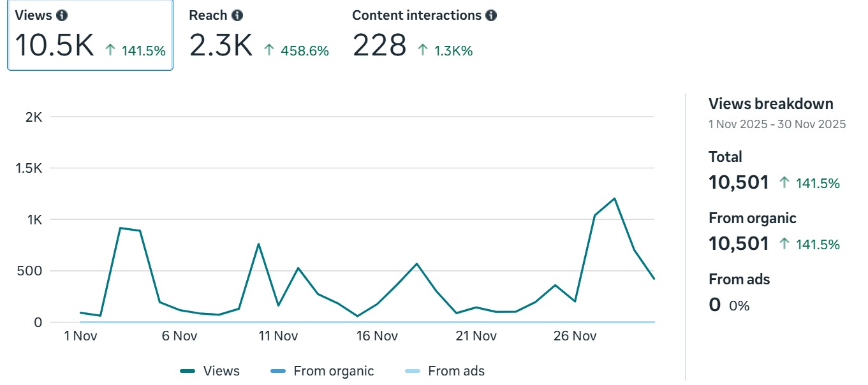The height and width of the screenshot is (385, 868).
Task: Expand the Total breakdown entry
Action: point(725,156)
